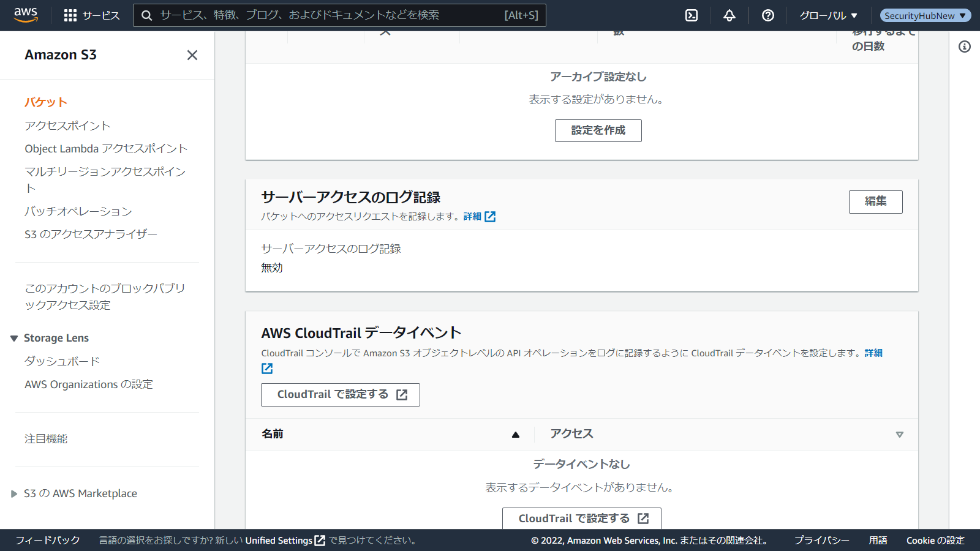Viewport: 980px width, 551px height.
Task: Open the SecurityHubNew account dropdown
Action: (925, 15)
